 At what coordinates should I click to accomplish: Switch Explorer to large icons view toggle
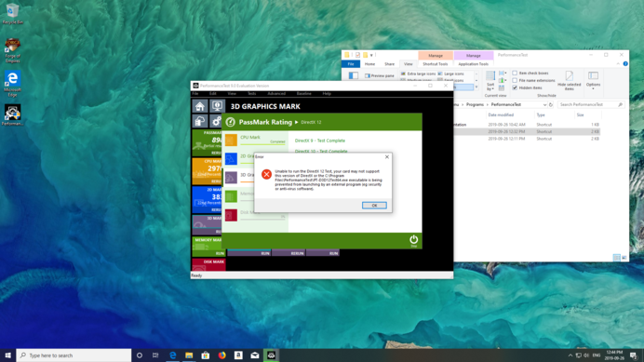[x=624, y=258]
